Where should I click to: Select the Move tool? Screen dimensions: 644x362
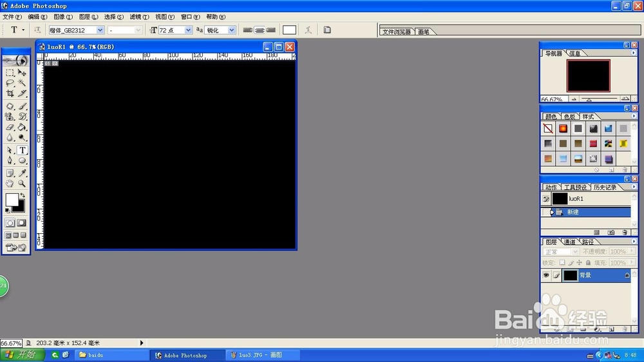point(22,73)
